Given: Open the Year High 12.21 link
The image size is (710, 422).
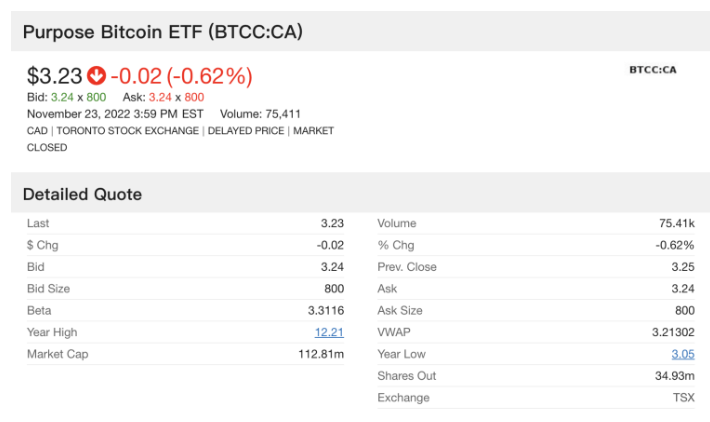Looking at the screenshot, I should [x=329, y=332].
